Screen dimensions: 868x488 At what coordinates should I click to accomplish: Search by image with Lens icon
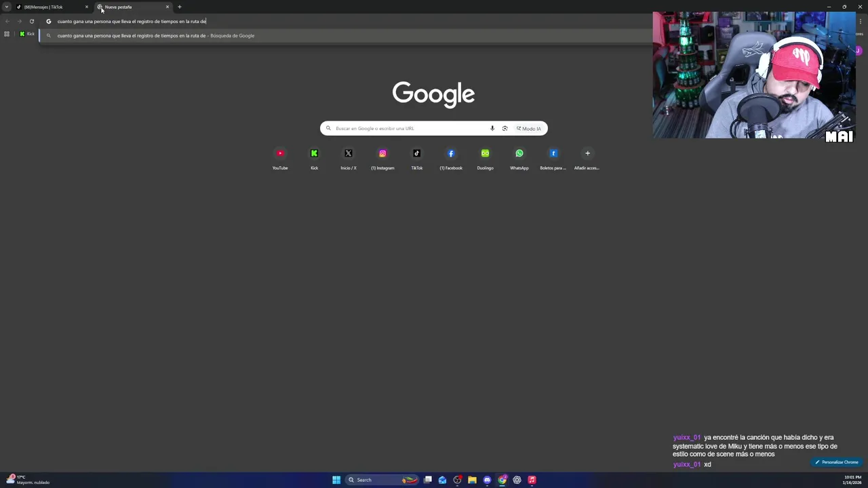[505, 128]
